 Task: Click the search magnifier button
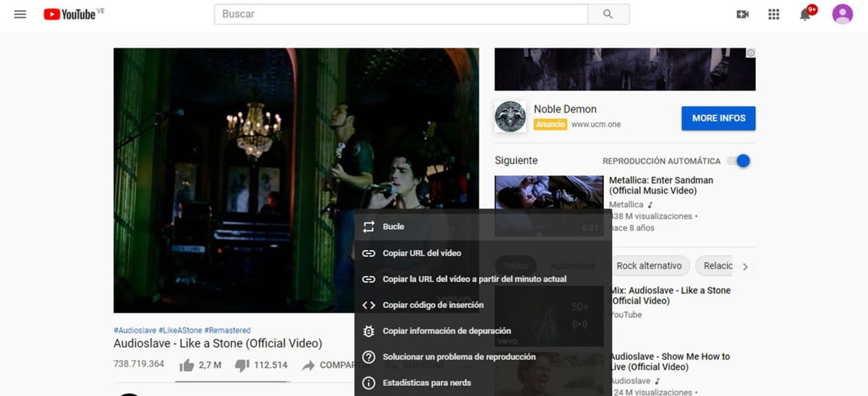coord(608,14)
